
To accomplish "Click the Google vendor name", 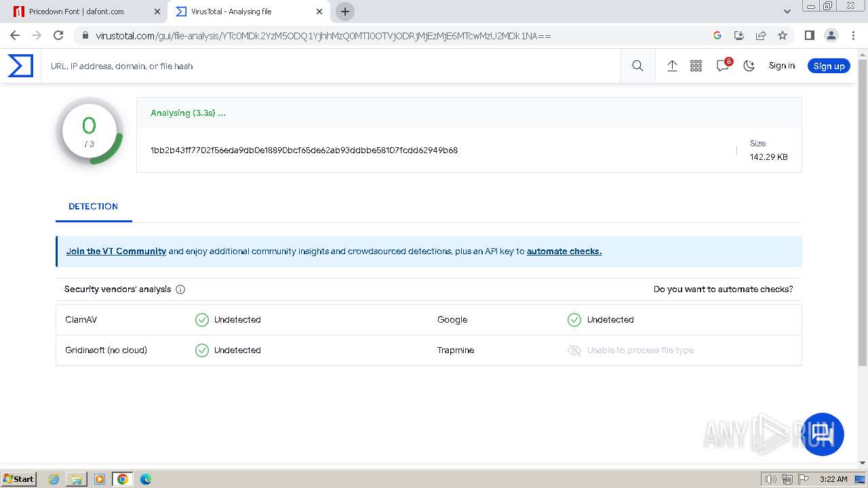I will (452, 320).
